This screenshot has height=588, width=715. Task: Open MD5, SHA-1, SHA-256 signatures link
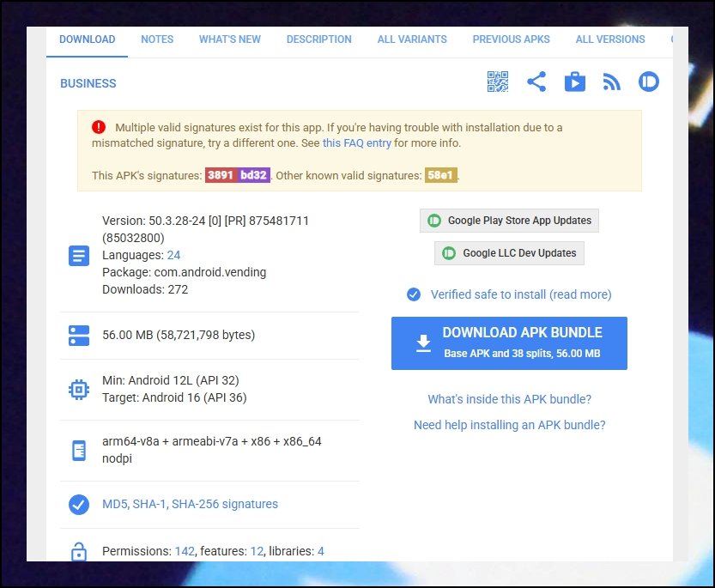(190, 504)
